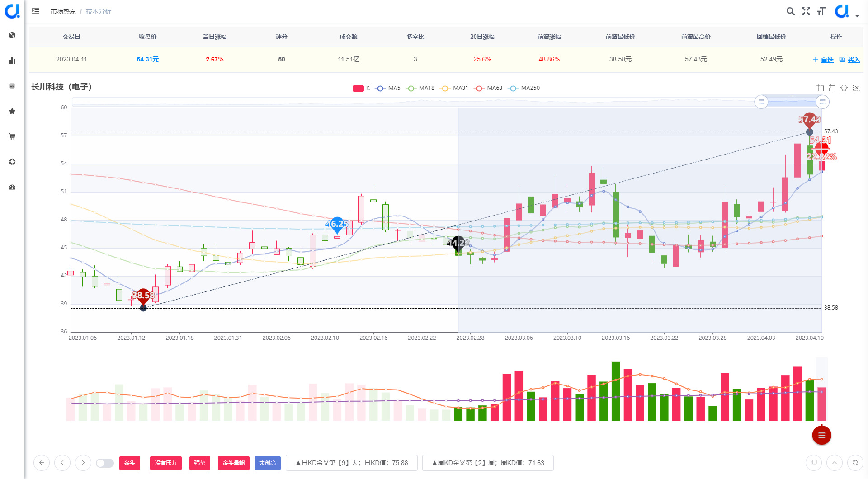868x479 pixels.
Task: Click the 周KD金叉第【2】周 info box
Action: [x=488, y=463]
